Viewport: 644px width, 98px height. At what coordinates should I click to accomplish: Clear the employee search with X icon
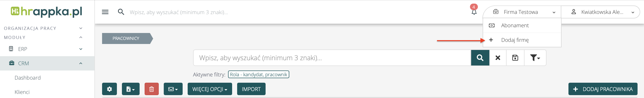click(x=497, y=58)
